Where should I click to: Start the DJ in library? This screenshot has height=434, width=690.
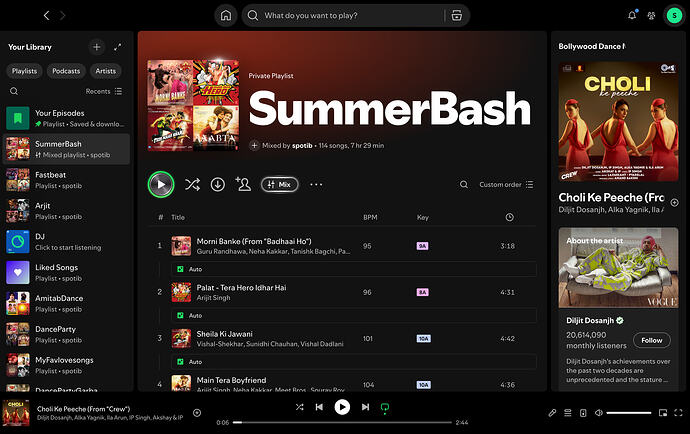(66, 242)
